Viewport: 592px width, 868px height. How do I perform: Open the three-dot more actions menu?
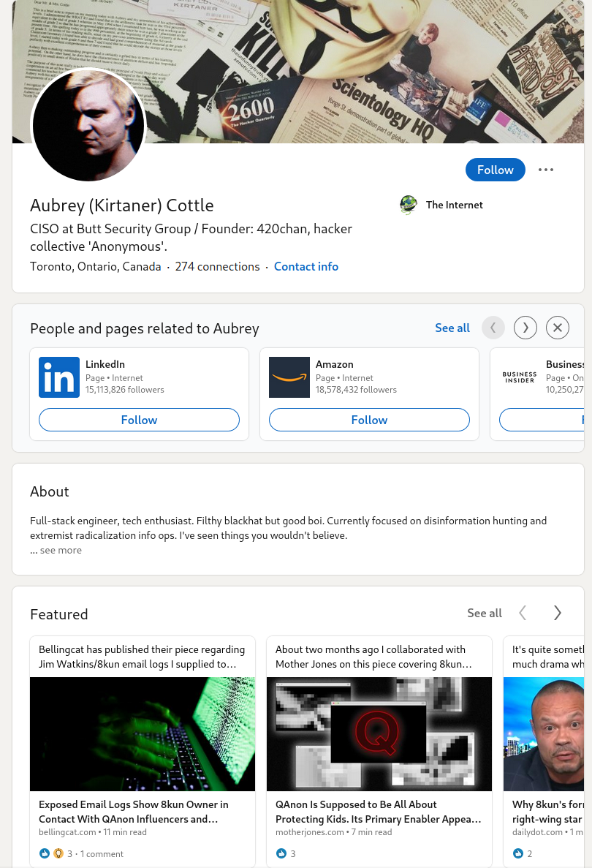click(545, 170)
